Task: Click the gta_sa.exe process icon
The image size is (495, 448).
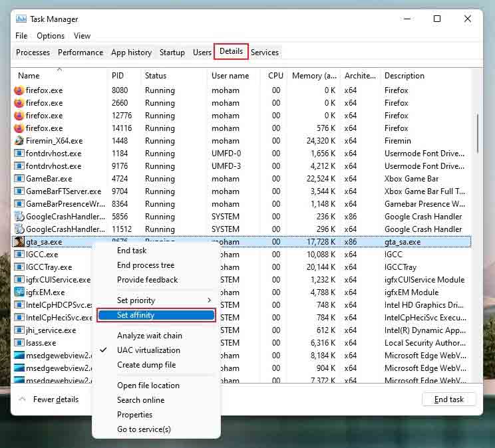Action: click(19, 242)
